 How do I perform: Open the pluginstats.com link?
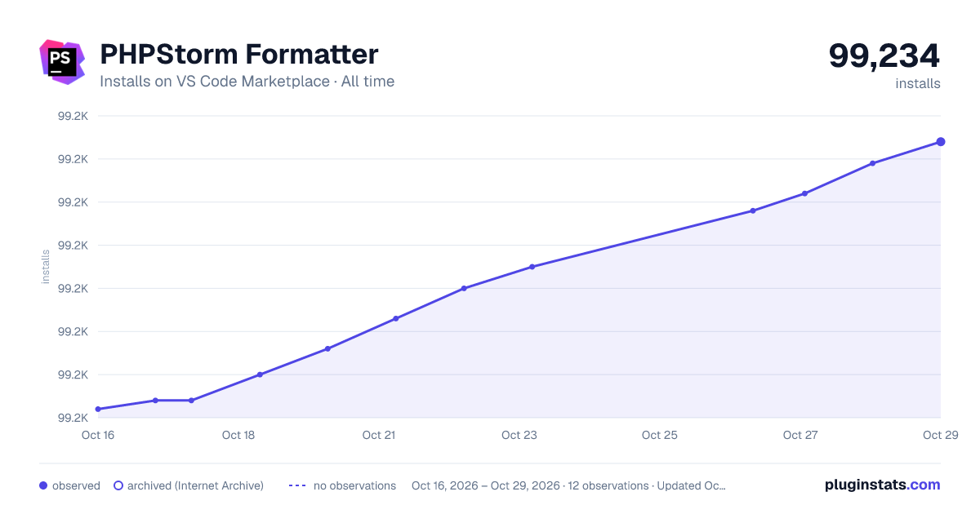pos(883,485)
